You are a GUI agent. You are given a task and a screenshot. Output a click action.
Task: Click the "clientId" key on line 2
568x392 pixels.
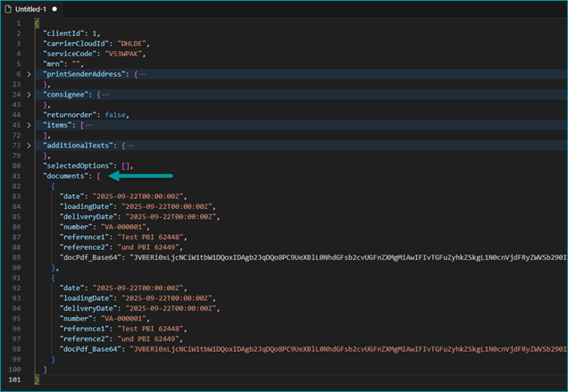click(63, 33)
